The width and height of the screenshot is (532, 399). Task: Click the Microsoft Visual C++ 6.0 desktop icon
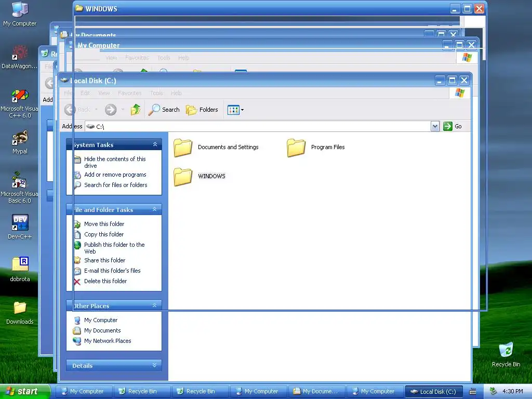20,103
